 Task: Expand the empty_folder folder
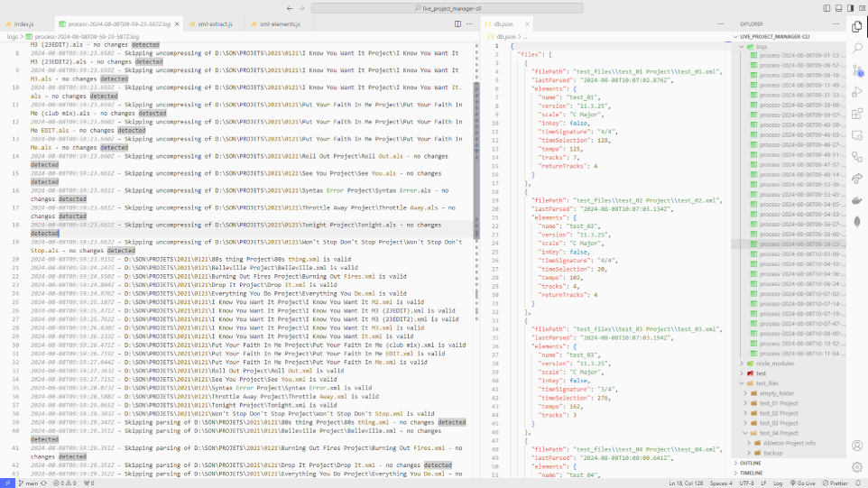789,393
